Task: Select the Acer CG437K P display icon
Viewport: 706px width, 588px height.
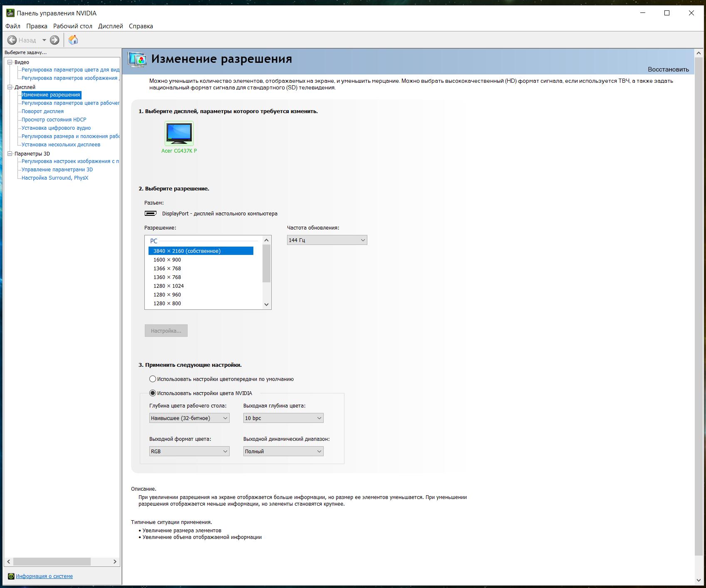Action: pos(179,133)
